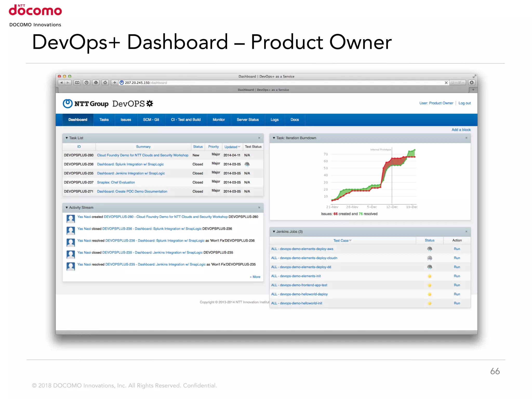Sort the task list by Priority column
The width and height of the screenshot is (532, 399).
[214, 147]
